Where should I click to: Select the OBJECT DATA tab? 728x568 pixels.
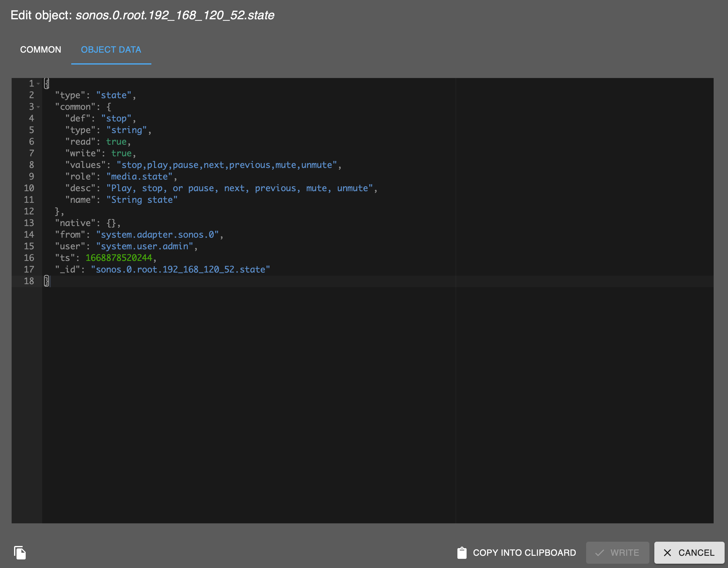click(111, 50)
